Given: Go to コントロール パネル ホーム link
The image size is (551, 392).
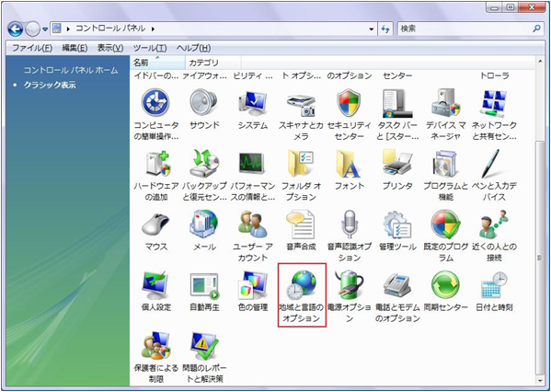Looking at the screenshot, I should (71, 70).
